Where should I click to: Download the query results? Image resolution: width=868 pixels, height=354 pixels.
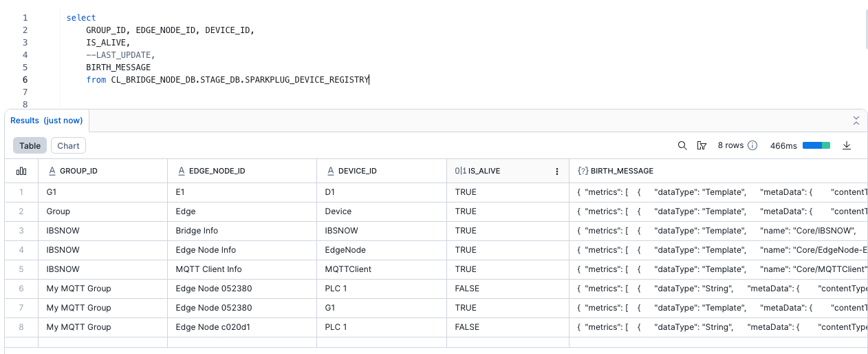click(x=847, y=145)
